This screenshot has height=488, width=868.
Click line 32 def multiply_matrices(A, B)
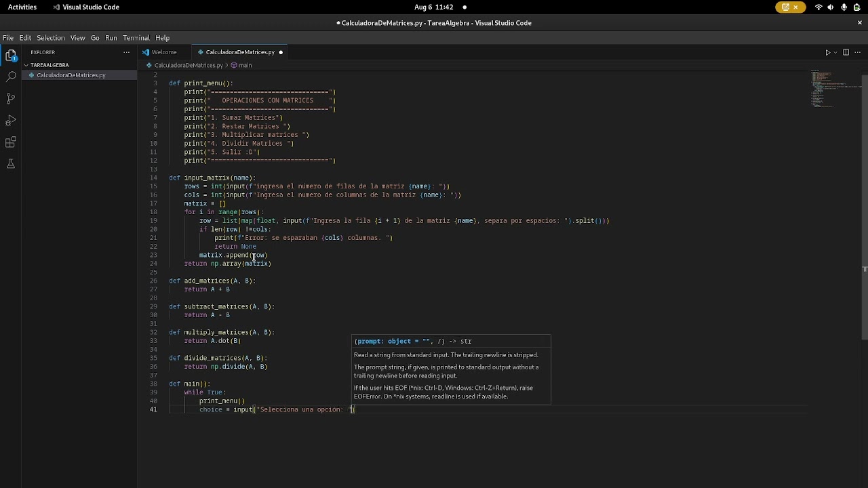click(x=222, y=332)
